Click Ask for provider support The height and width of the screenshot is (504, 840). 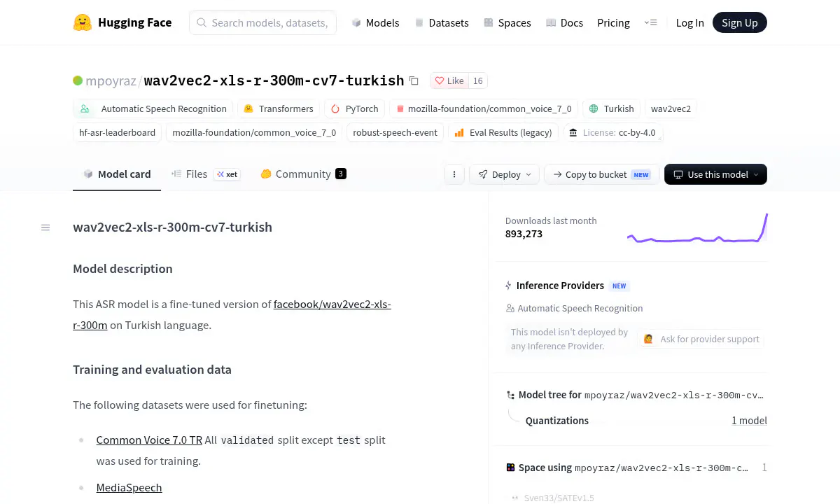(701, 339)
